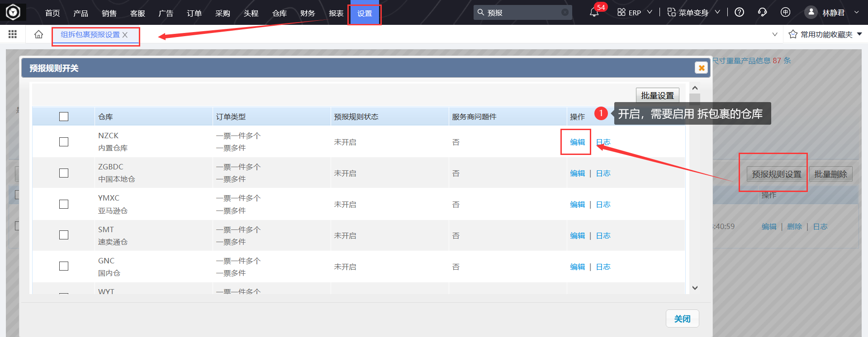Click the customer support headset icon

pos(762,12)
